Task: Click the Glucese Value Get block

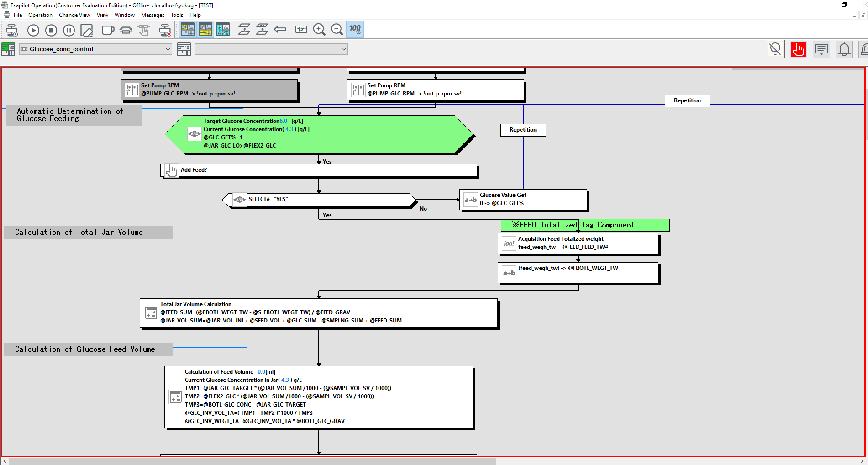Action: 523,200
